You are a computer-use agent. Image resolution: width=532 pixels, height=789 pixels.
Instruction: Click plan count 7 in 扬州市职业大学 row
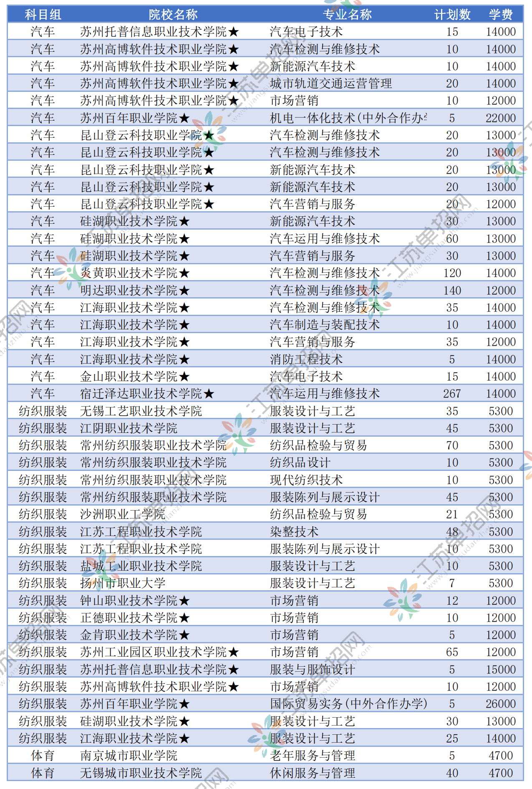pyautogui.click(x=452, y=583)
